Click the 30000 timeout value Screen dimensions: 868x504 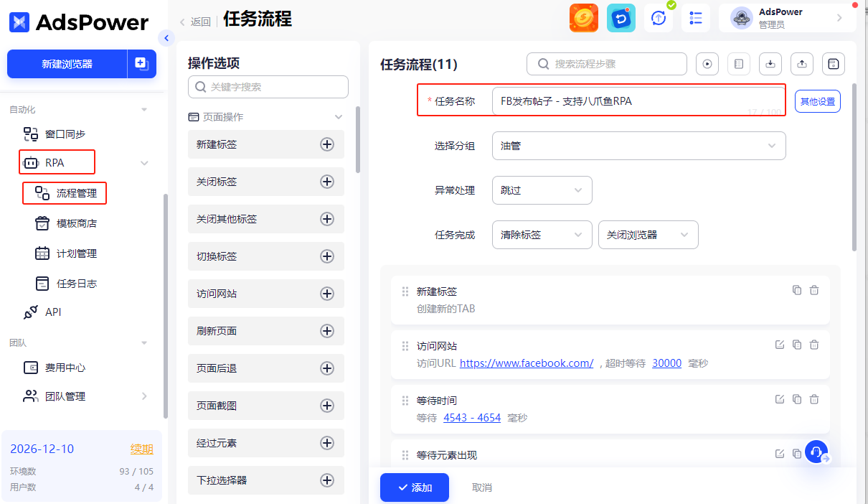point(667,363)
